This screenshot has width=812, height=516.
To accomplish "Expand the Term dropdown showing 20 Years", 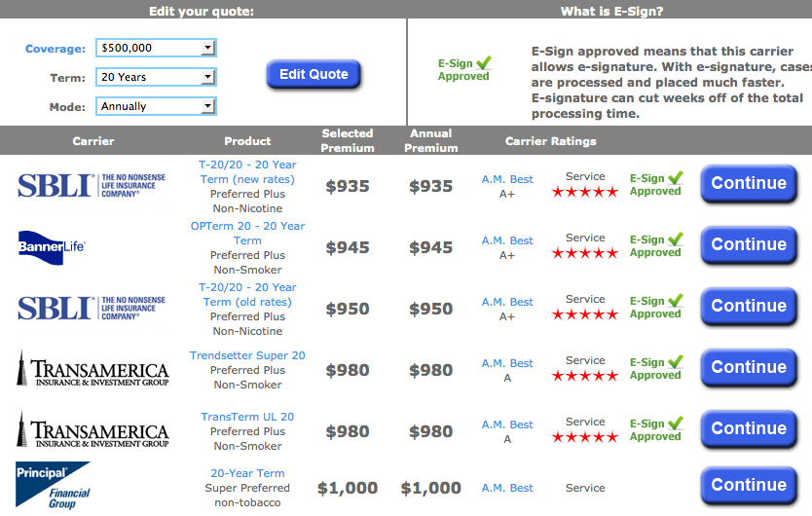I will pyautogui.click(x=156, y=77).
